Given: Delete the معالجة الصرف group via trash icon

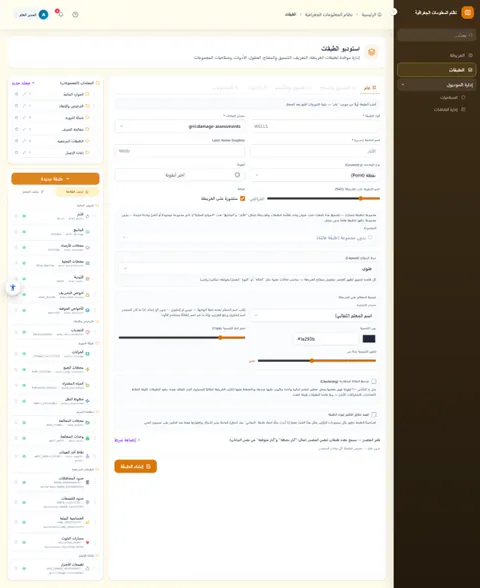Looking at the screenshot, I should (16, 129).
